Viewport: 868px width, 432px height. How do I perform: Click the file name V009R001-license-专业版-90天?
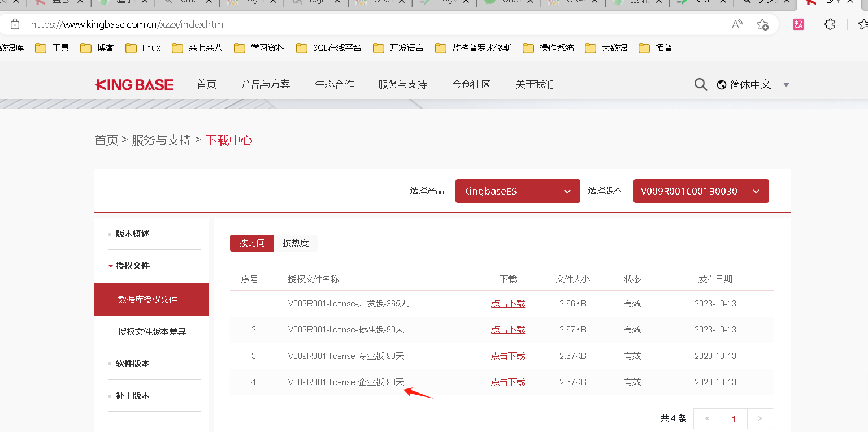[x=346, y=356]
